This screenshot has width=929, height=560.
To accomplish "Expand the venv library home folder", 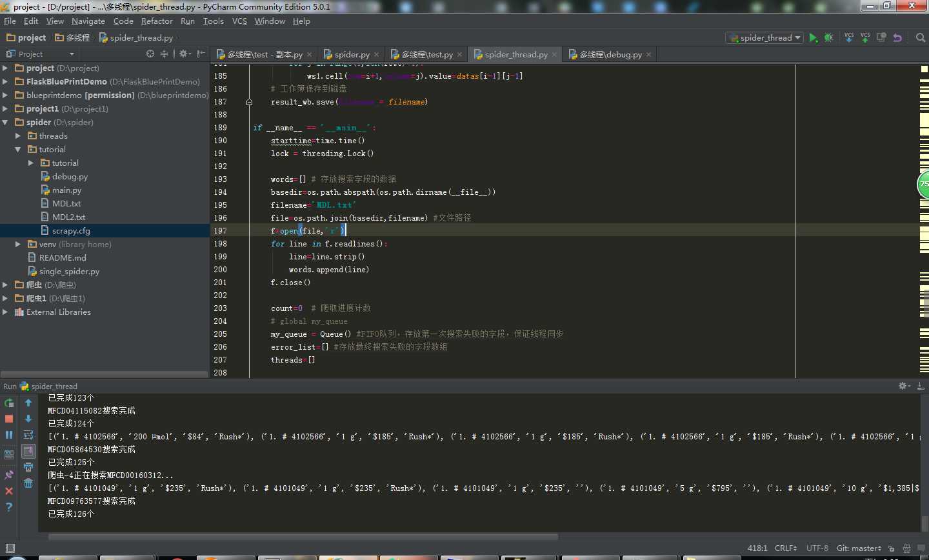I will click(x=18, y=244).
